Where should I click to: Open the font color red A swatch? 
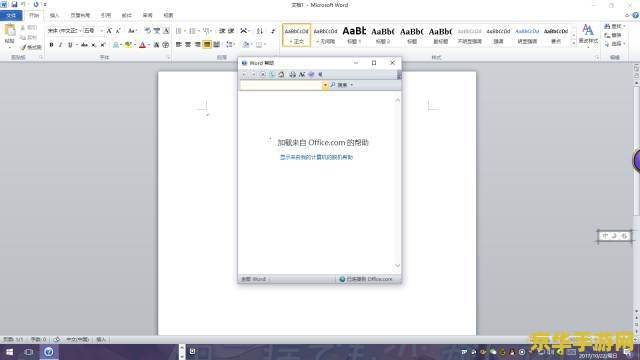point(142,45)
